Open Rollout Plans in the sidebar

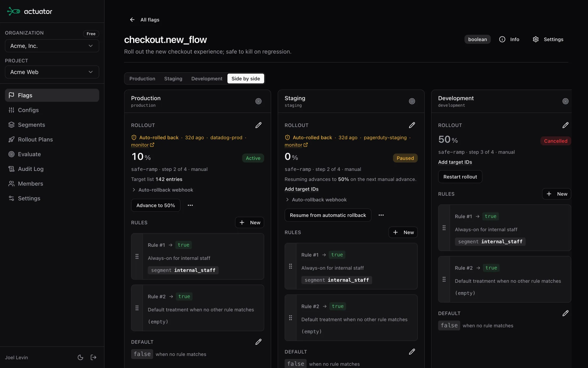[x=52, y=139]
